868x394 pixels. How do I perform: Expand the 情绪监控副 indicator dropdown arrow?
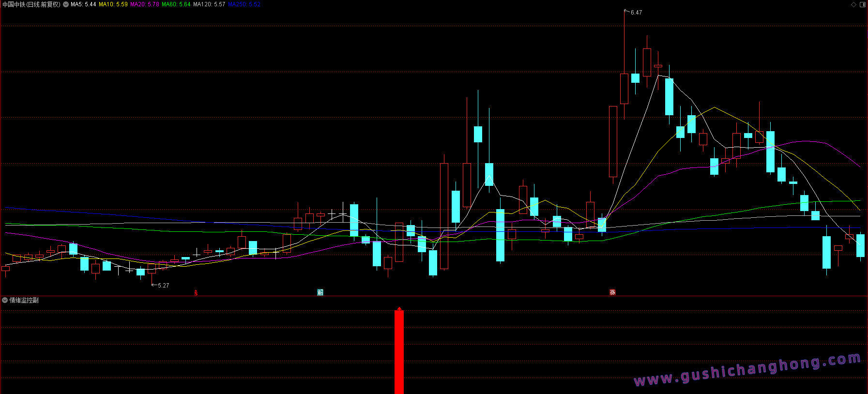pos(5,300)
